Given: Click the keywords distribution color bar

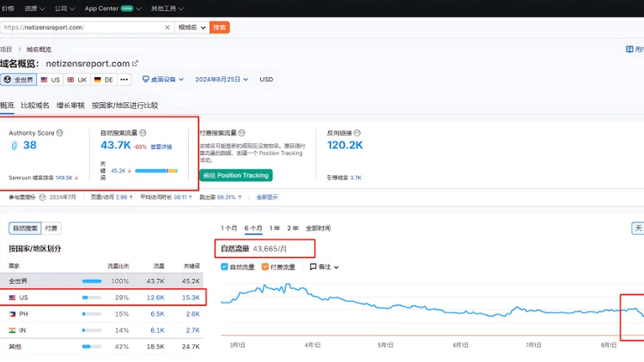Looking at the screenshot, I should click(x=156, y=171).
